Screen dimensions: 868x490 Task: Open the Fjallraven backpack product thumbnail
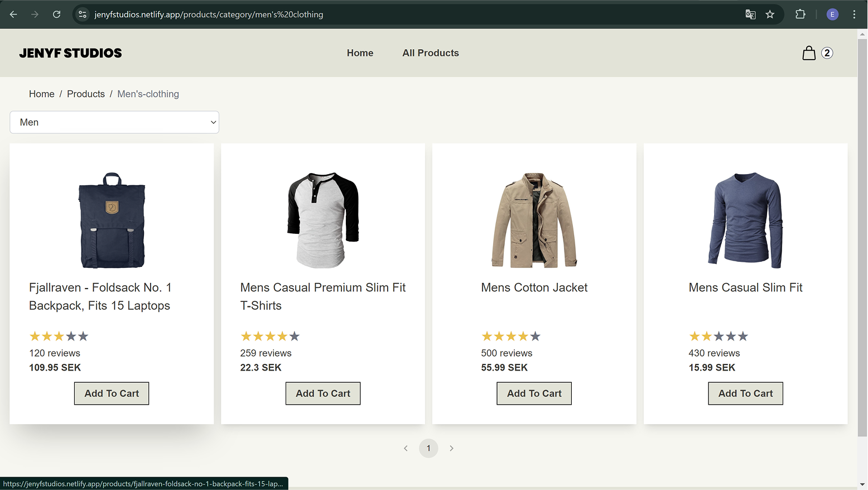pyautogui.click(x=112, y=221)
